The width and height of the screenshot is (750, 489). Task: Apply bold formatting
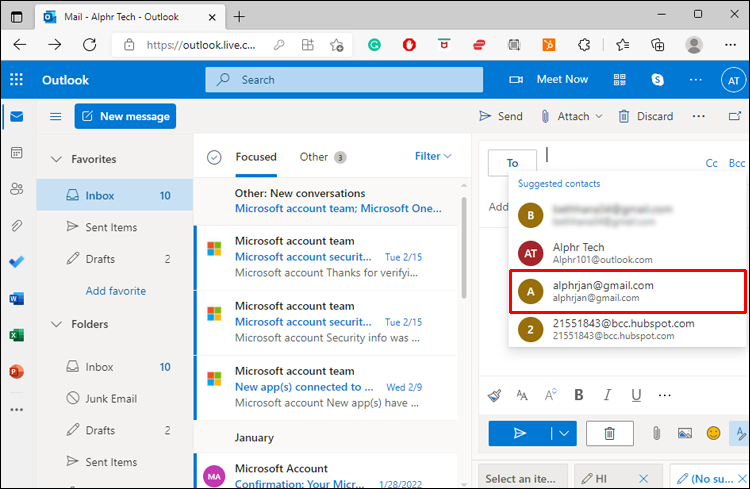578,395
